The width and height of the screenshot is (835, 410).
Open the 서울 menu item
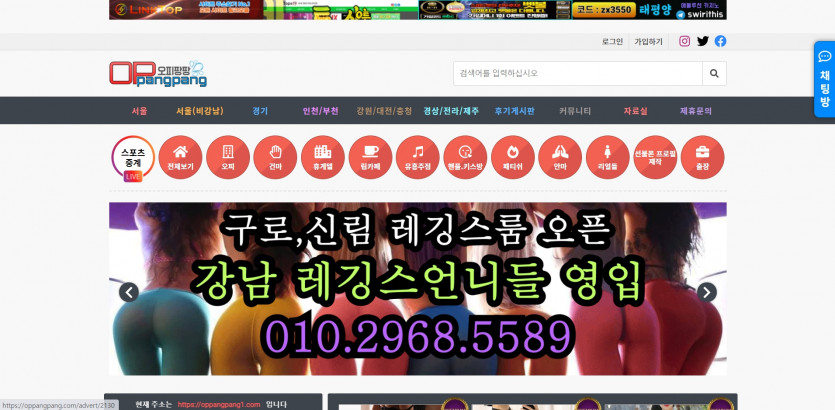tap(139, 111)
